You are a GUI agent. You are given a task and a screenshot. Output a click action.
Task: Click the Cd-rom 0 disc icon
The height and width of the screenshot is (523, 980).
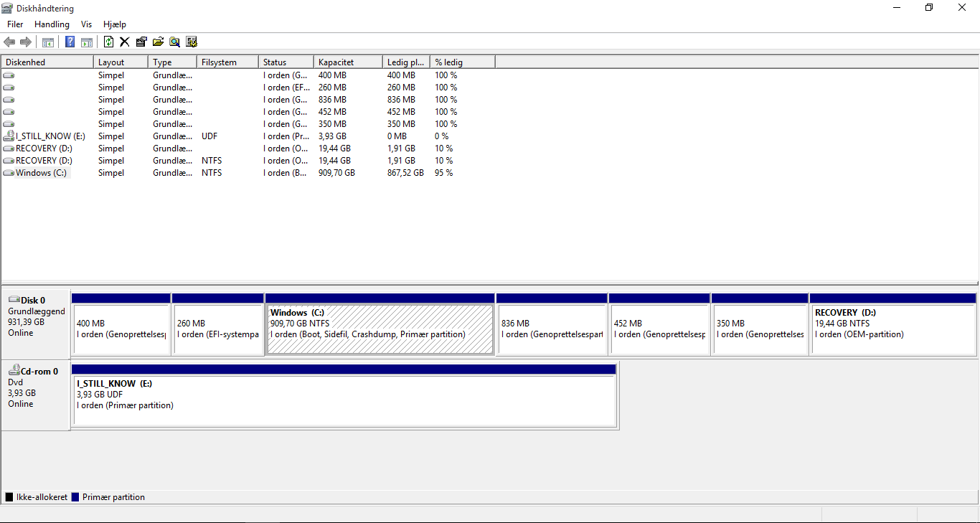[14, 371]
